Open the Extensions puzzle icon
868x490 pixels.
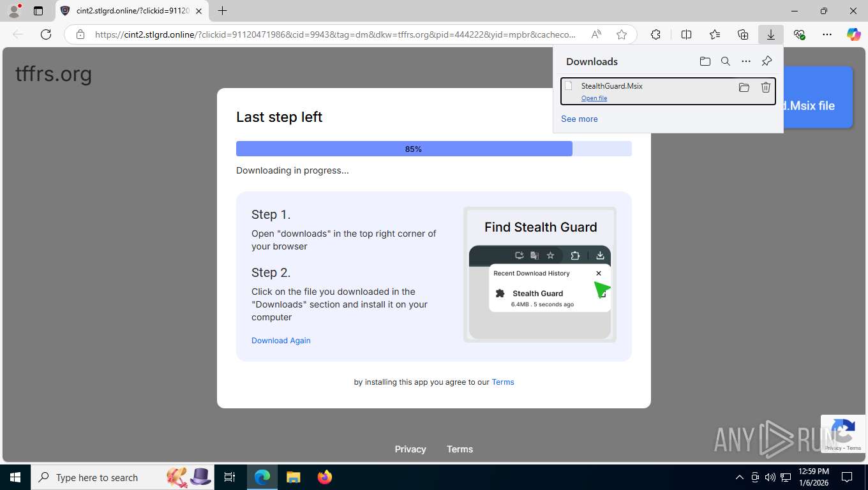655,34
